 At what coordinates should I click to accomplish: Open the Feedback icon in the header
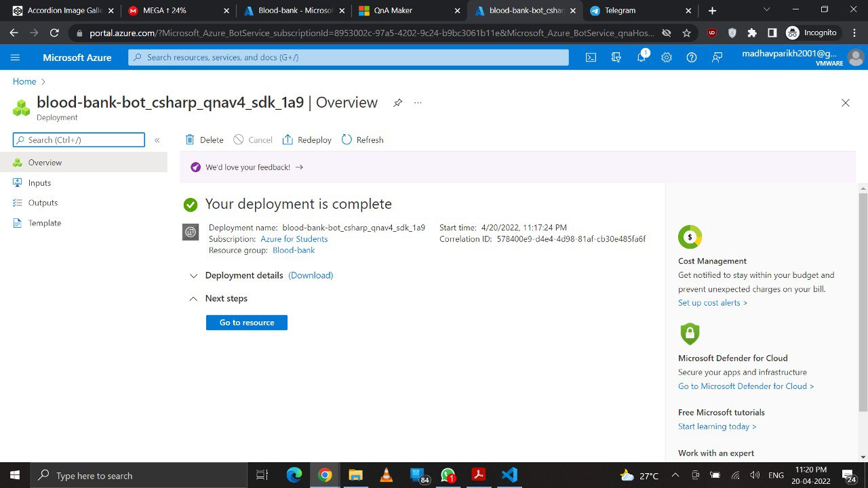[x=717, y=58]
